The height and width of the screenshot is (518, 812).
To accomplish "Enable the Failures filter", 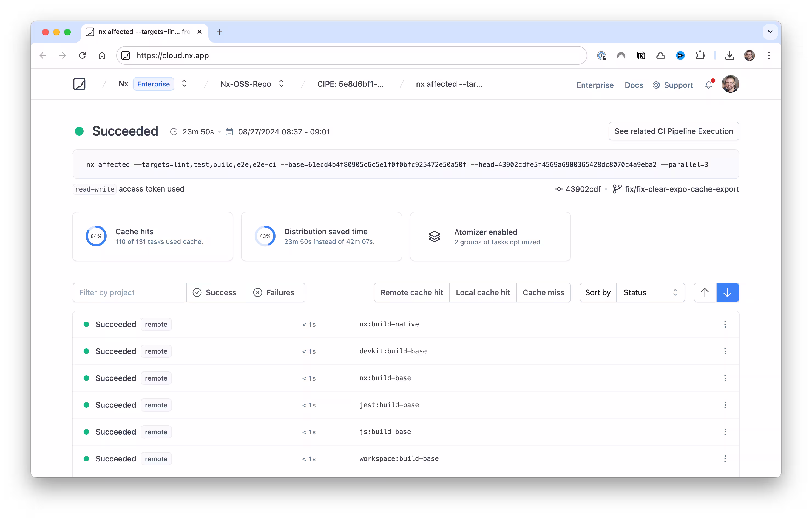I will point(276,292).
